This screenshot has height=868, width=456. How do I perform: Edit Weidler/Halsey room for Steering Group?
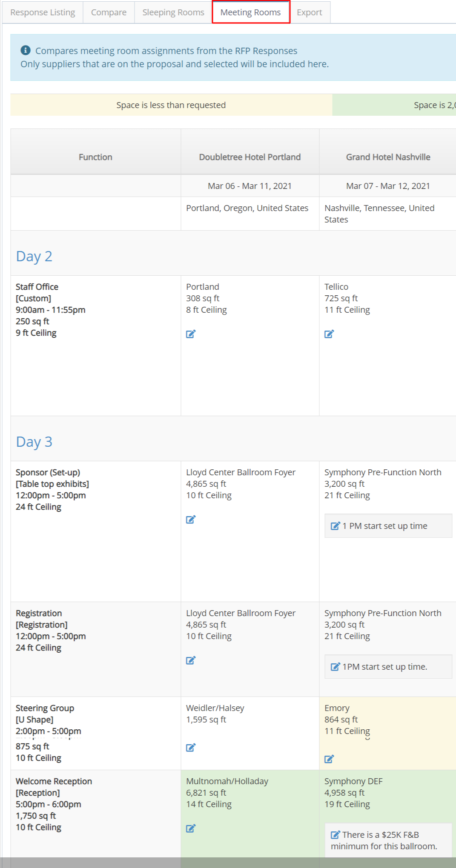tap(191, 748)
